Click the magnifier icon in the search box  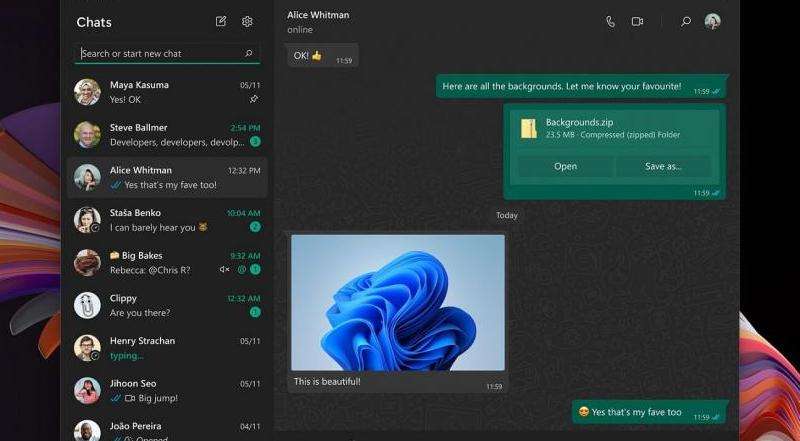coord(249,53)
